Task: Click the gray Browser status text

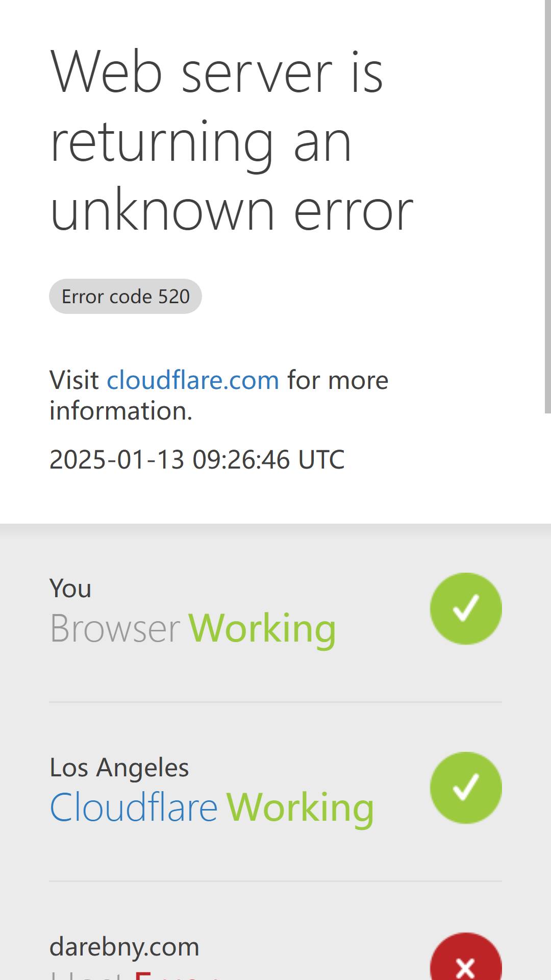Action: 115,629
